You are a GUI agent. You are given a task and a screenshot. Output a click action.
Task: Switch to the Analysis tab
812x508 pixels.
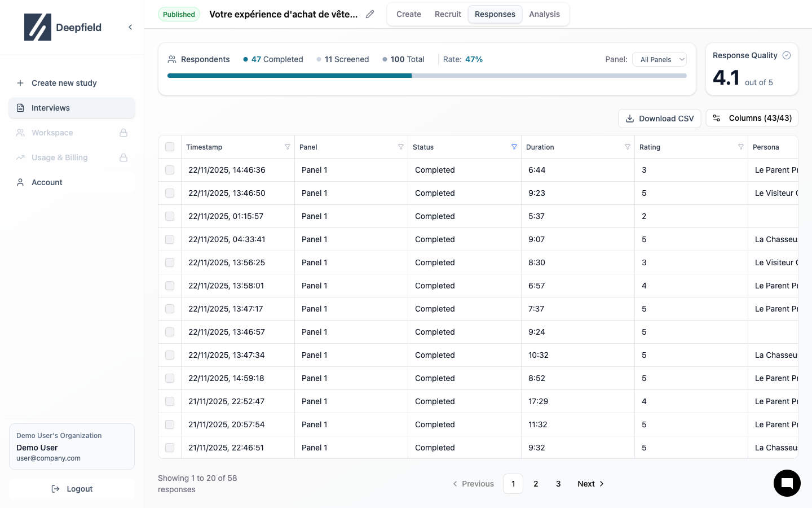click(544, 14)
